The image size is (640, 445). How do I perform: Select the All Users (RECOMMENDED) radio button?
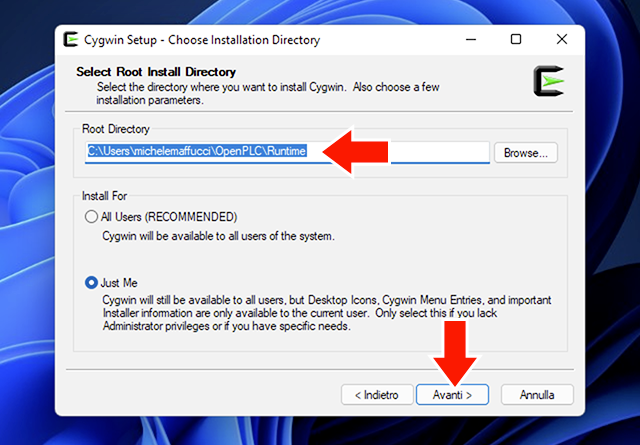[x=92, y=217]
